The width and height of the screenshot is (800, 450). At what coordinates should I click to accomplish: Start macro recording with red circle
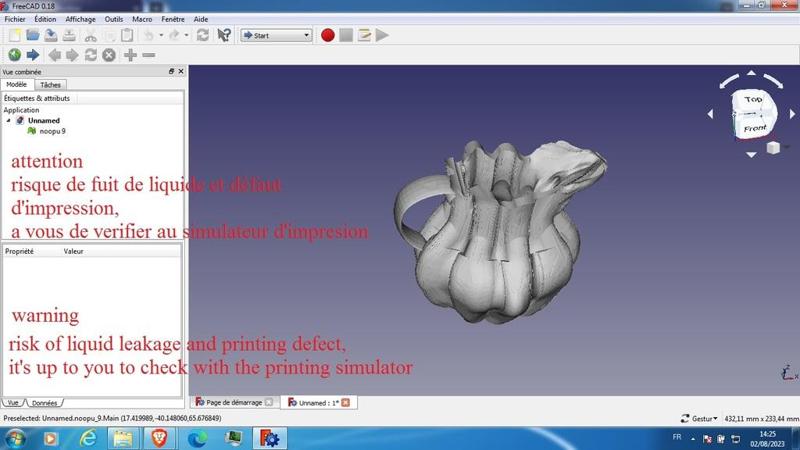coord(328,35)
